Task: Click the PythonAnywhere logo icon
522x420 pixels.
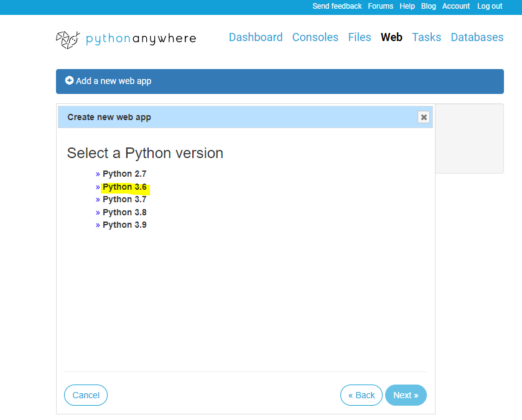Action: [68, 40]
